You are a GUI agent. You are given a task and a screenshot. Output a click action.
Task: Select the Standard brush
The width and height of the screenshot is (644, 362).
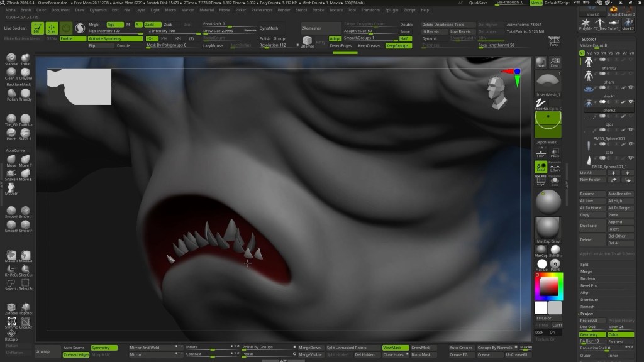11,59
